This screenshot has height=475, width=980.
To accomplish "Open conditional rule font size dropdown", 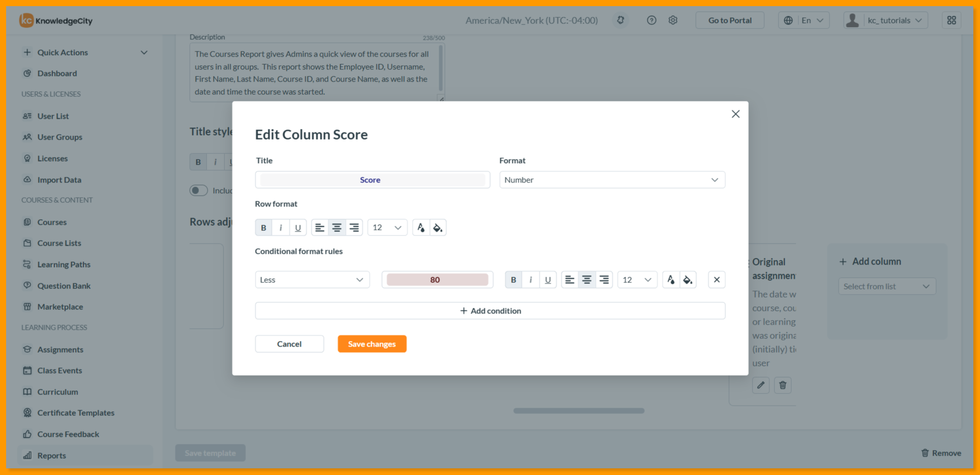I will pyautogui.click(x=637, y=280).
